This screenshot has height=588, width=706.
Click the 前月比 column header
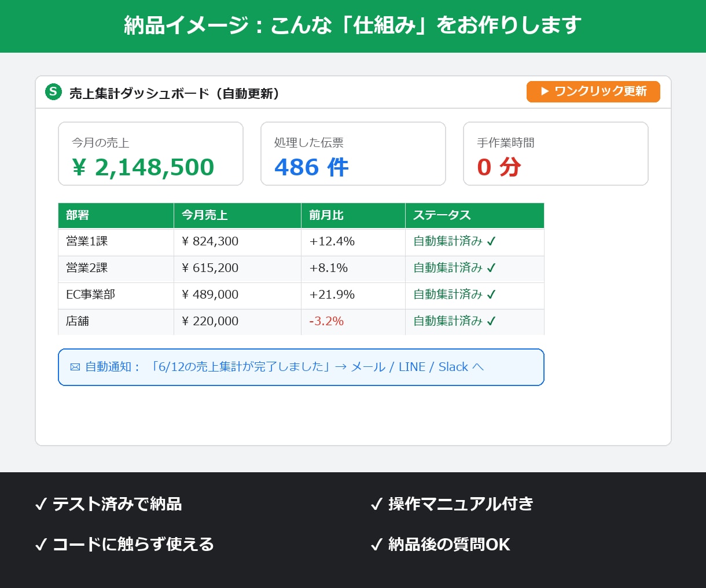pos(353,215)
